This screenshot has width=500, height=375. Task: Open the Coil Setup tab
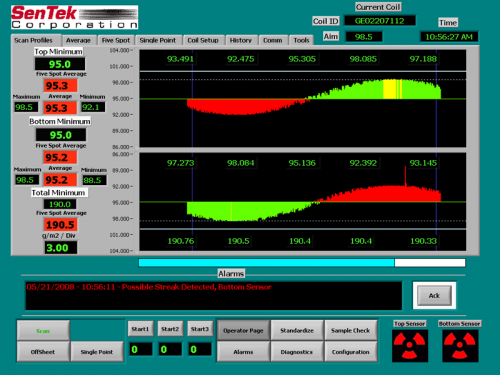coord(203,40)
